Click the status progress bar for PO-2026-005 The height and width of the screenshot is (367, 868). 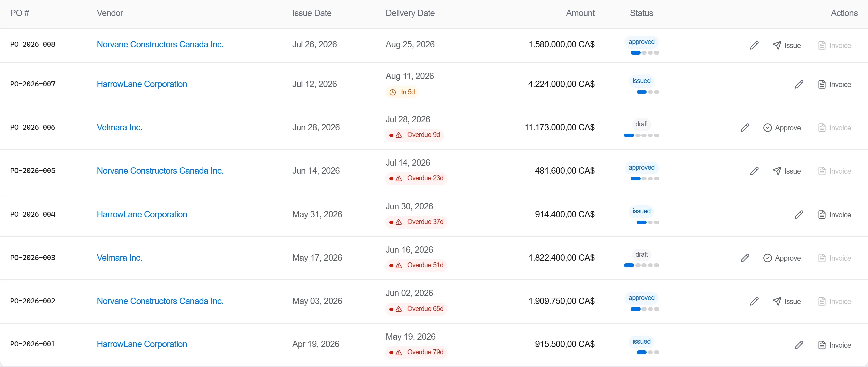(x=645, y=179)
